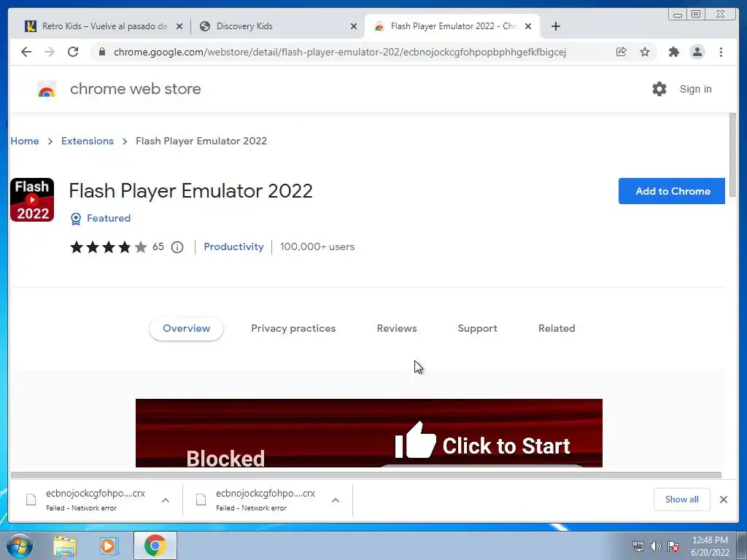Screen dimensions: 747x560
Task: Click the address bar URL
Action: click(340, 52)
